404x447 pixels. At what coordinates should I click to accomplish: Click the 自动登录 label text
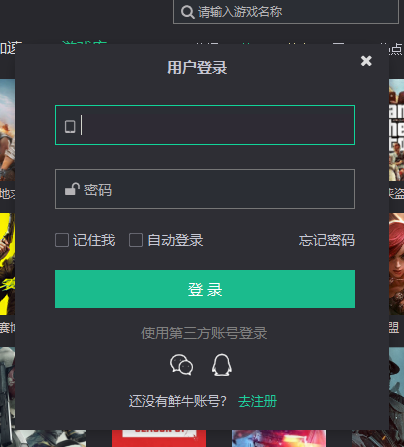[x=175, y=240]
